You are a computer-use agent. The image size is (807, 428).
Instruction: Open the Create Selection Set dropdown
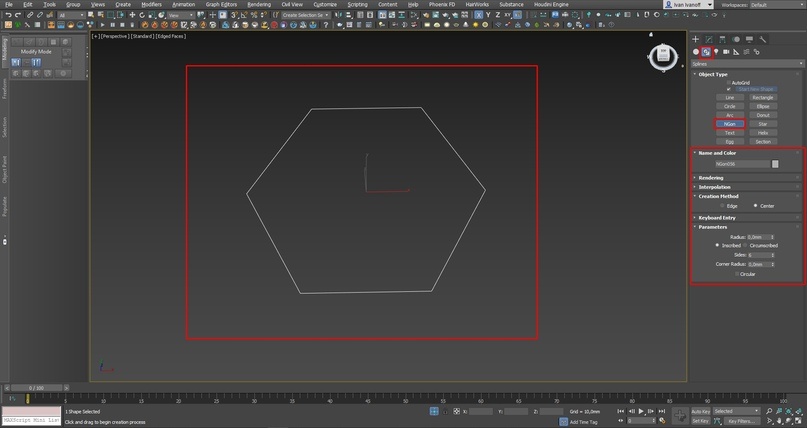tap(306, 15)
